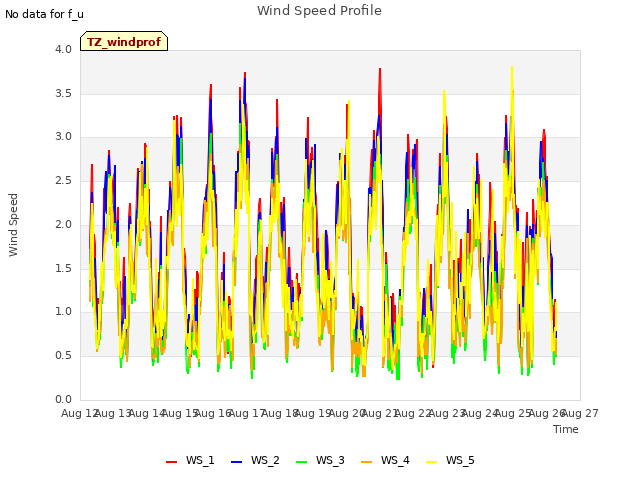Viewport: 640px width, 480px height.
Task: Click the 0.5 y-axis tick label
Action: click(63, 356)
